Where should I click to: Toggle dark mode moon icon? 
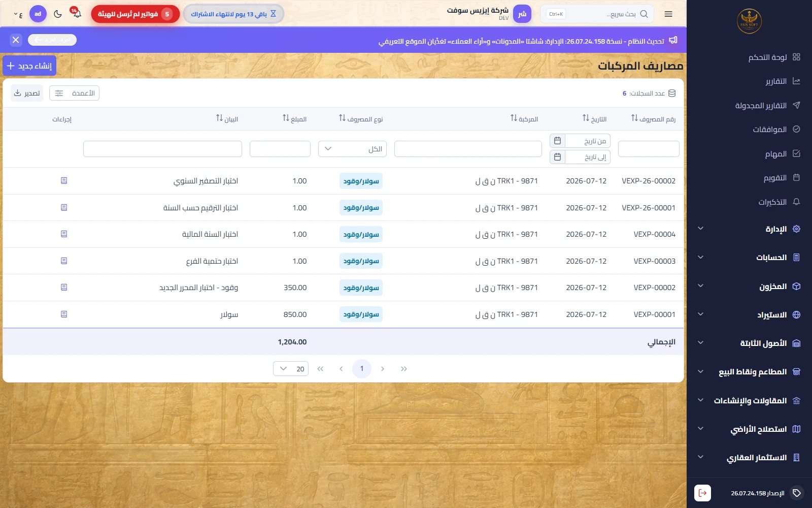coord(58,14)
